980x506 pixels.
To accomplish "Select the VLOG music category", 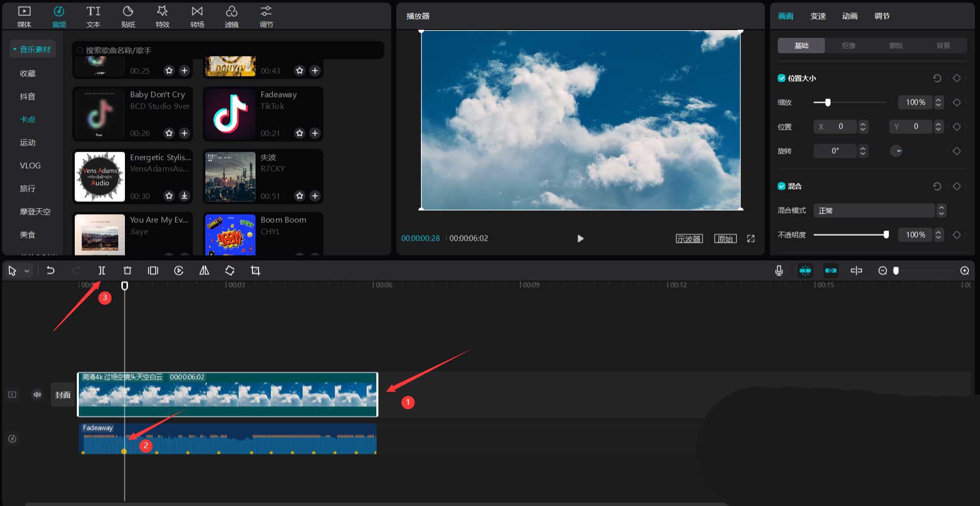I will (x=30, y=165).
